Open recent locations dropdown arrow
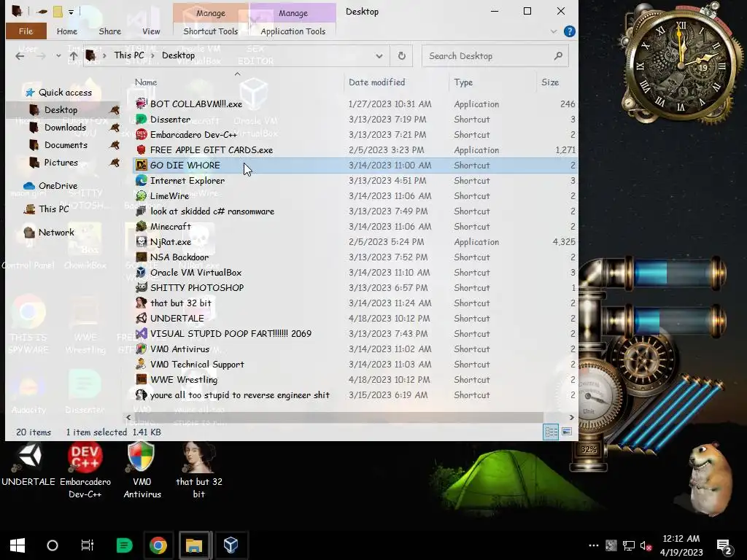 click(x=58, y=56)
